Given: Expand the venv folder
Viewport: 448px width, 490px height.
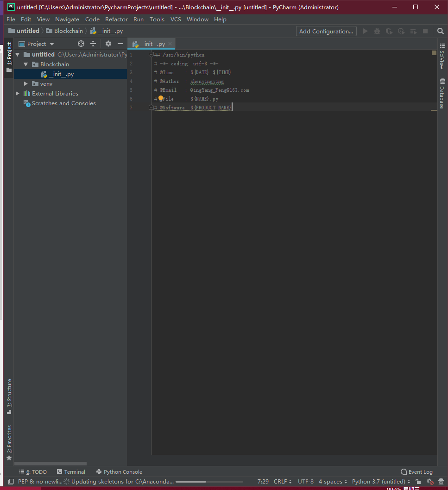Looking at the screenshot, I should pos(26,84).
